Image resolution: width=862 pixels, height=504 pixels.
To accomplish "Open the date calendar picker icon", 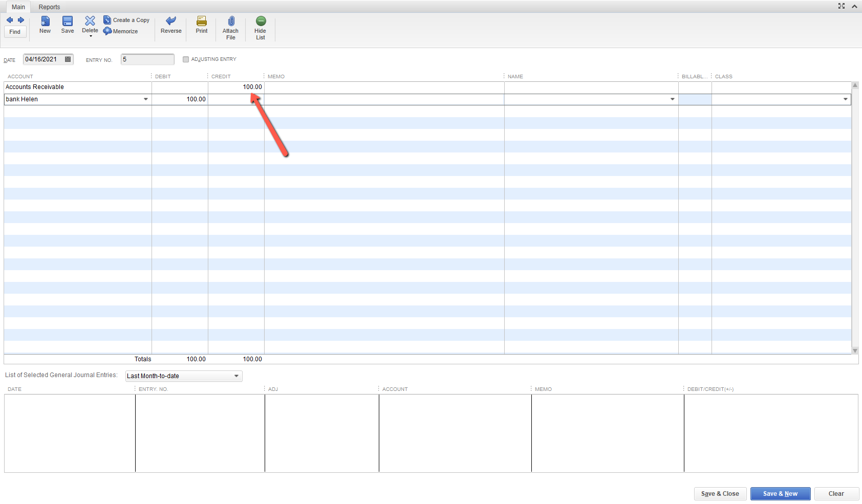I will tap(68, 59).
